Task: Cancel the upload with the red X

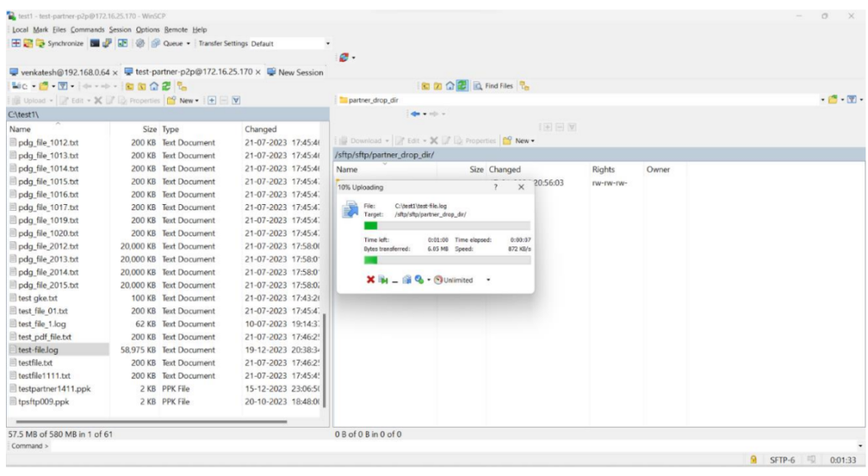Action: (370, 280)
